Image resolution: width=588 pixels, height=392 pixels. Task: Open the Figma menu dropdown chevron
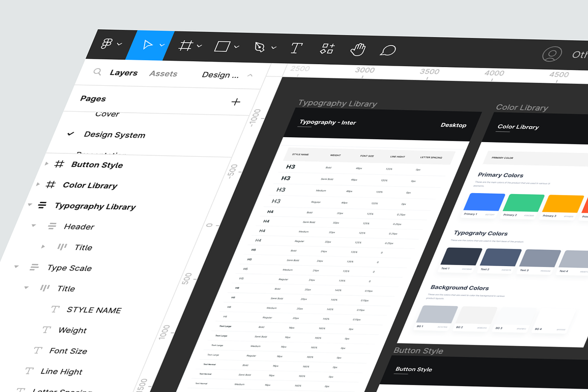[x=120, y=44]
